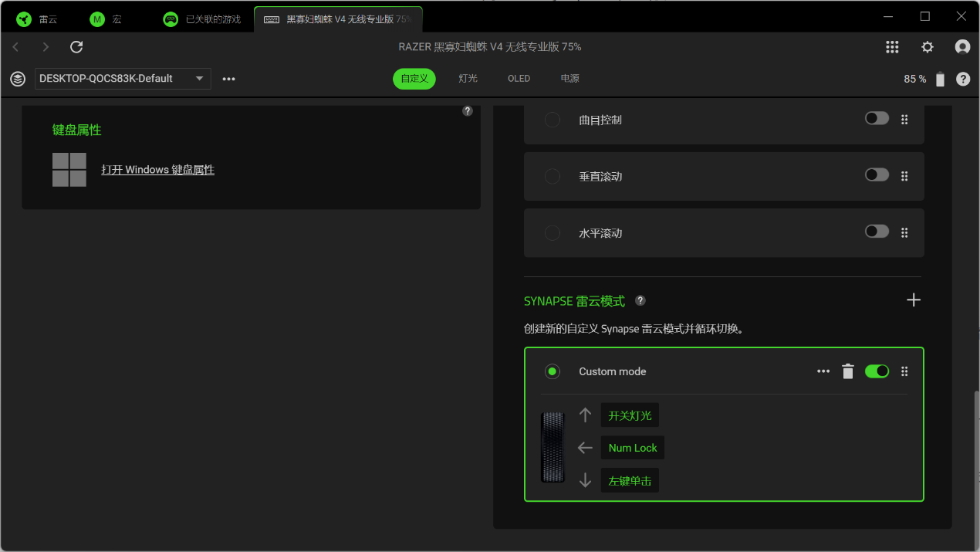Disable the Custom mode switch
The image size is (980, 552).
pos(877,371)
